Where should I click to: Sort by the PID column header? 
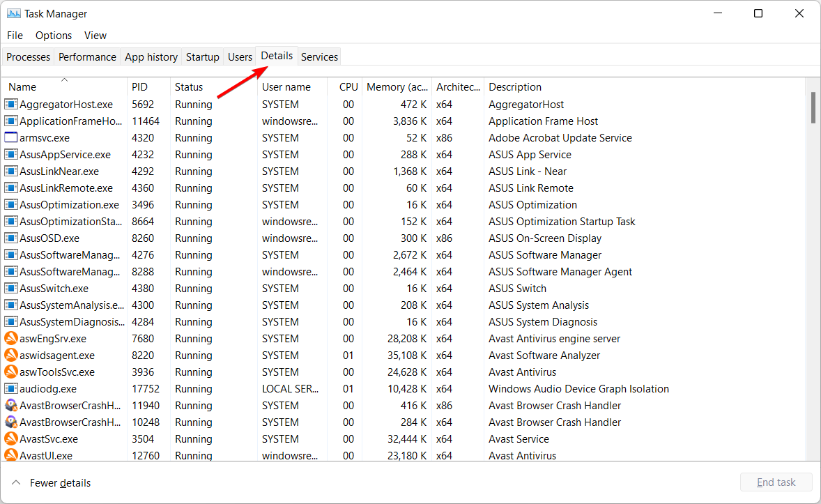click(148, 86)
